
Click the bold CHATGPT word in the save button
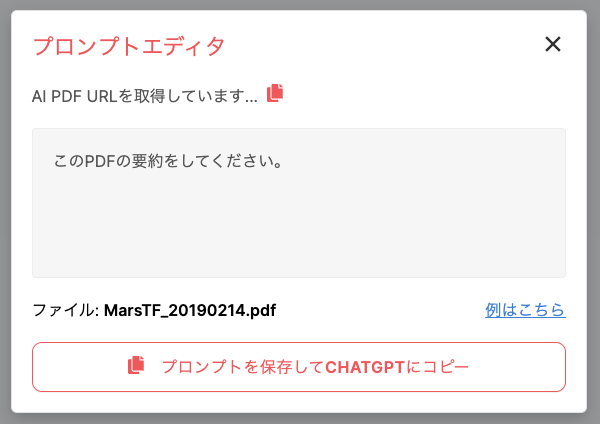365,367
